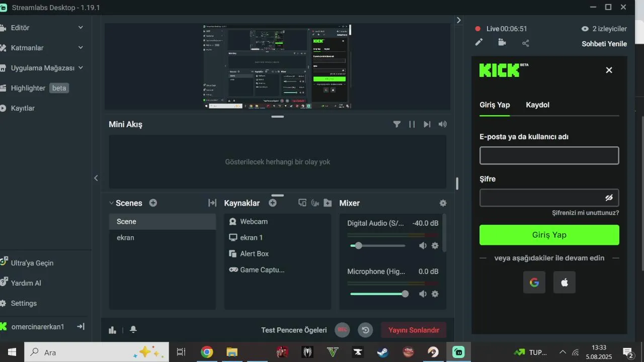Click Sohbeti Yenile to refresh chat
Image resolution: width=644 pixels, height=362 pixels.
604,44
